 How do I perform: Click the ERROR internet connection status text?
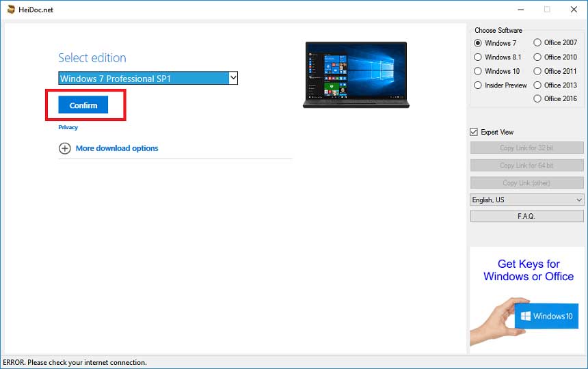click(75, 362)
